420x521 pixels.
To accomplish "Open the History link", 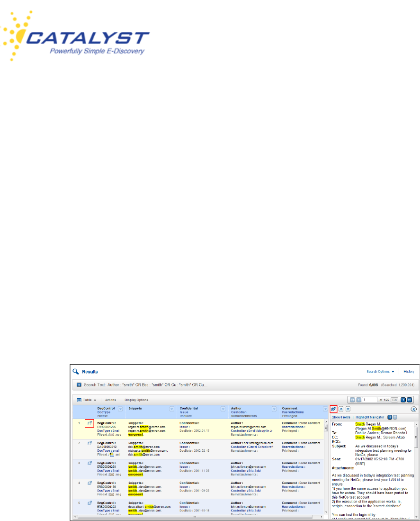I will coord(409,372).
